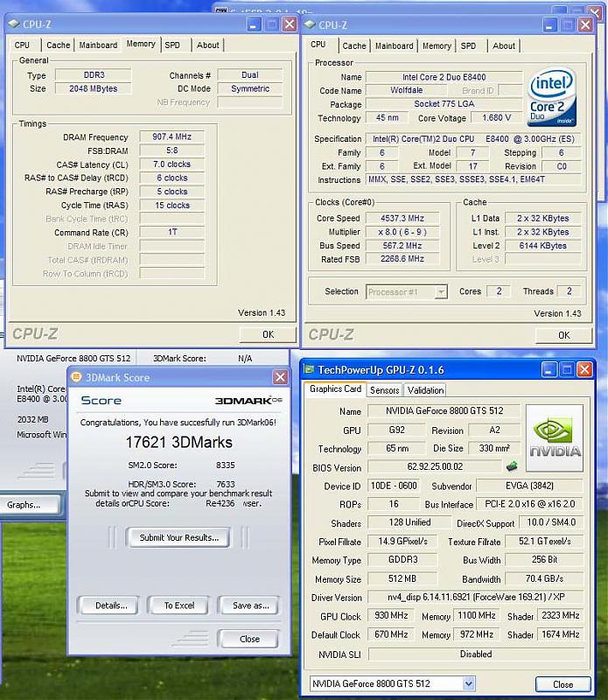This screenshot has height=700, width=608.
Task: Select SPD tab in left CPU-Z window
Action: (172, 45)
